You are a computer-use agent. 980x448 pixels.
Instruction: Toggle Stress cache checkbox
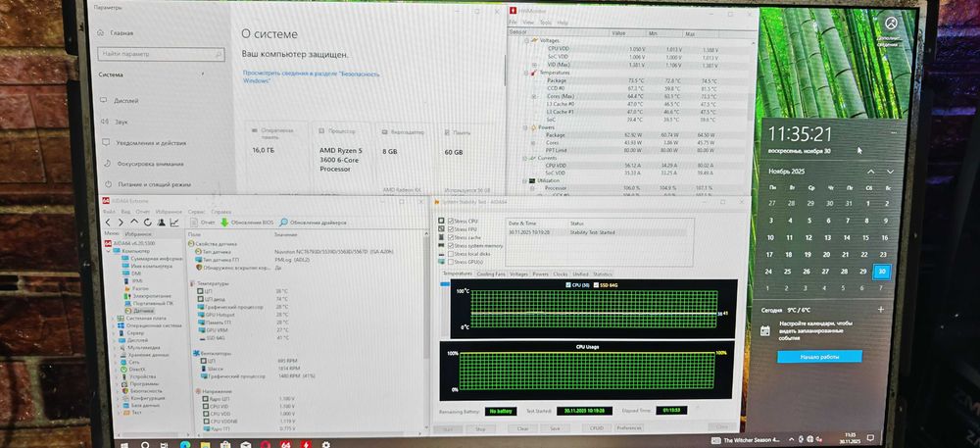tap(450, 238)
